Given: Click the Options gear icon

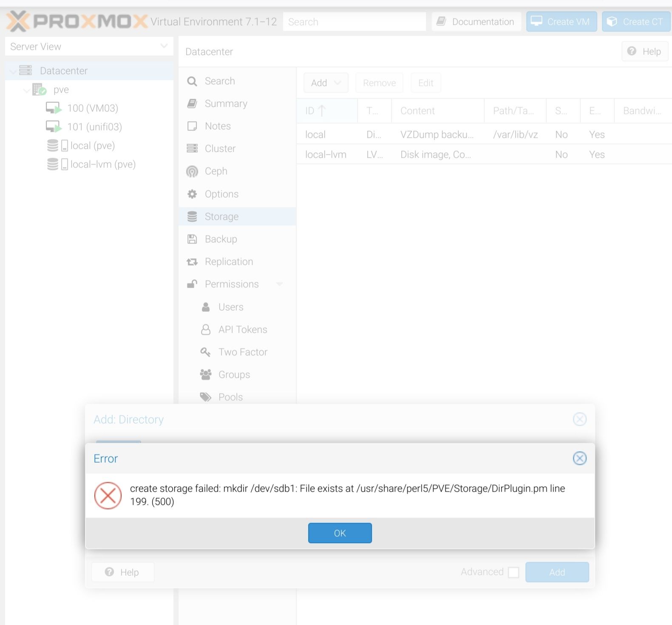Looking at the screenshot, I should pos(192,194).
